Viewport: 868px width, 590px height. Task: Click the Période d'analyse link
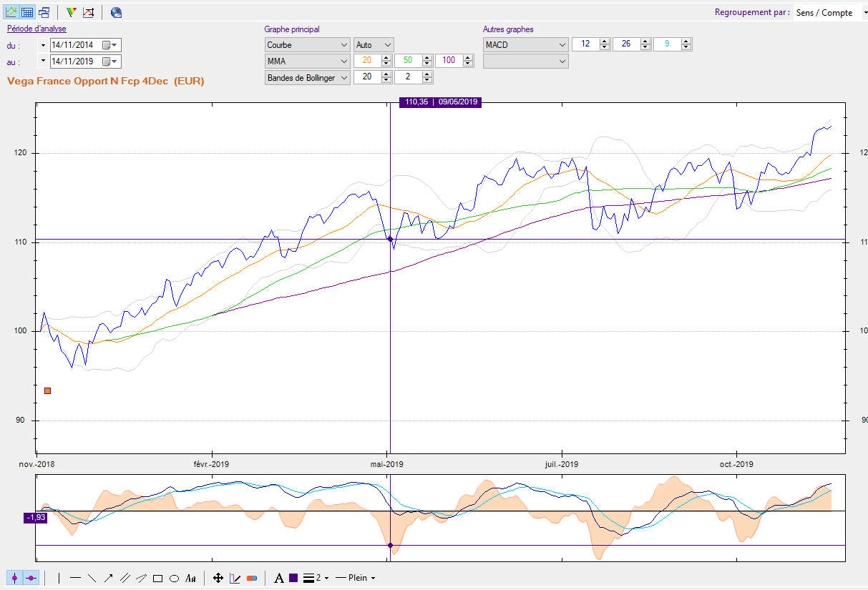(36, 29)
